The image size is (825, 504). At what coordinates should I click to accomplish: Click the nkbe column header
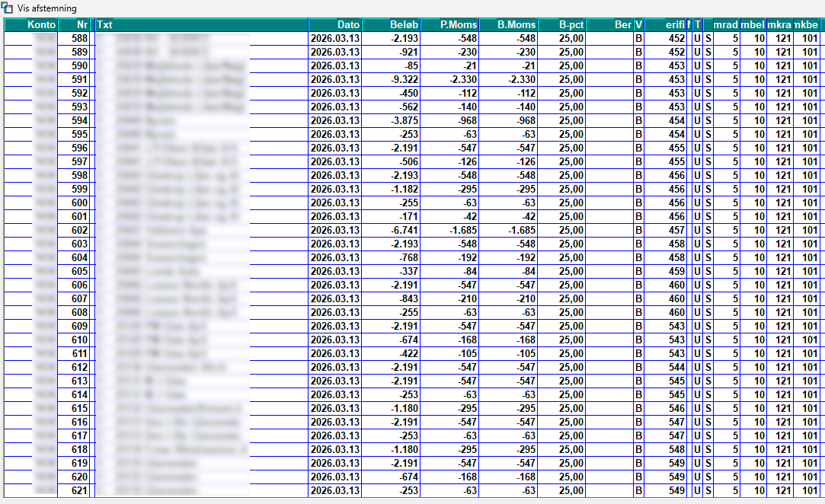coord(807,24)
